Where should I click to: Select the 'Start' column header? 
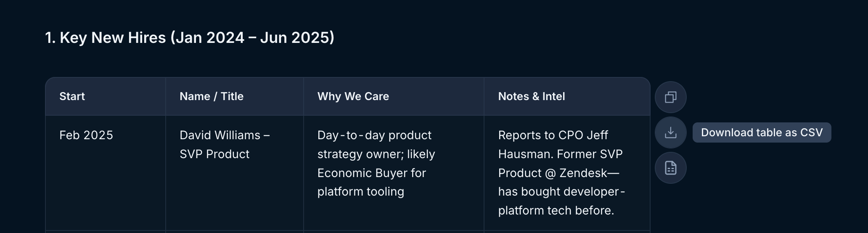click(72, 96)
